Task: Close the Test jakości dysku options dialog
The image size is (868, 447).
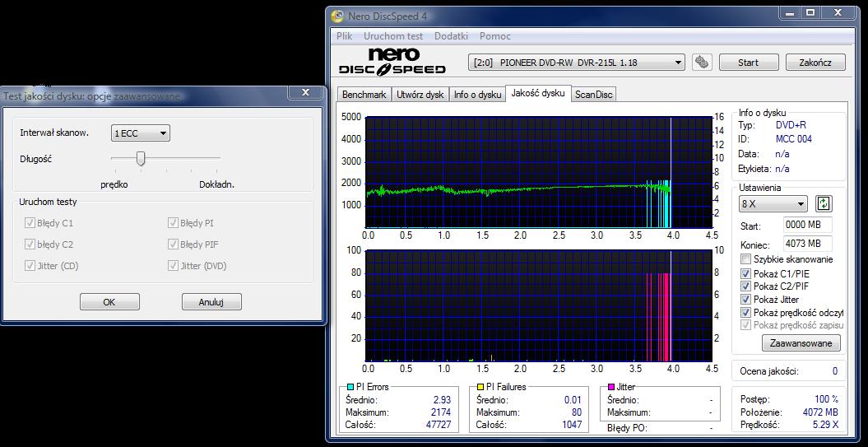Action: (x=305, y=92)
